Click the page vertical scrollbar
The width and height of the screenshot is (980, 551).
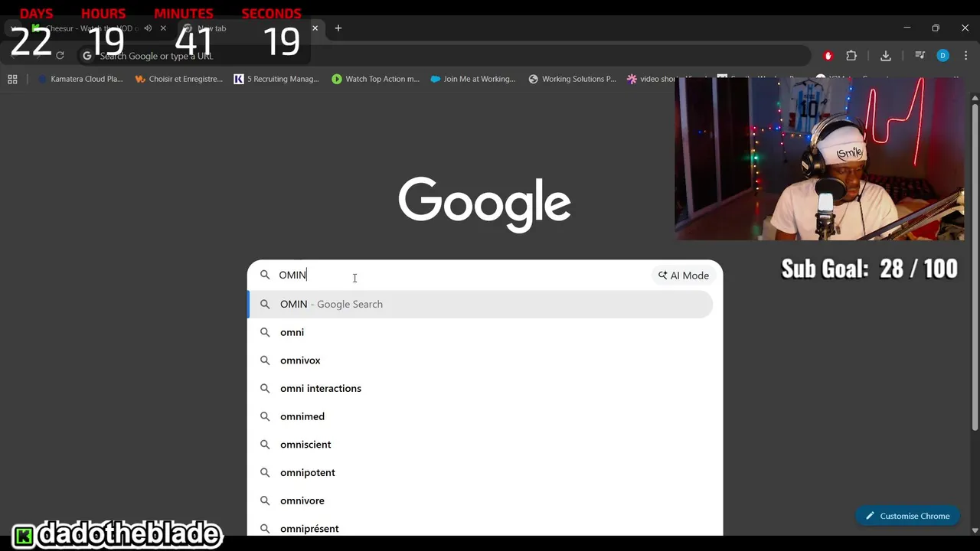(975, 268)
